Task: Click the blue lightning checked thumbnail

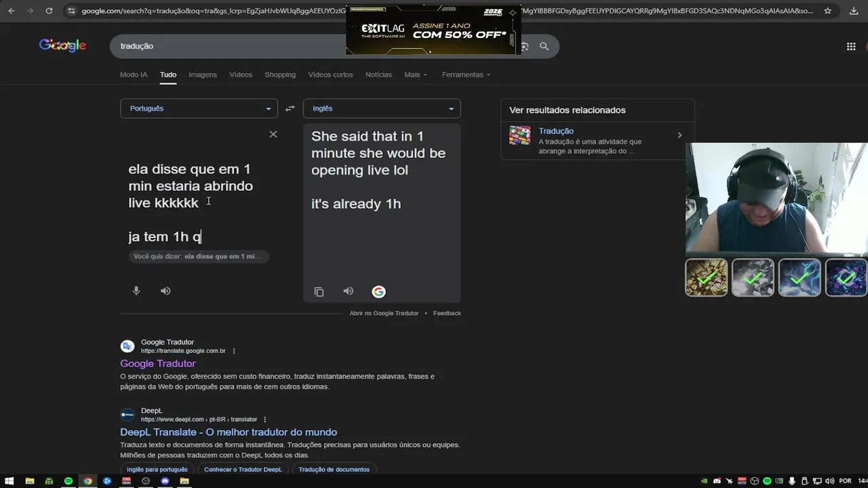Action: point(800,277)
